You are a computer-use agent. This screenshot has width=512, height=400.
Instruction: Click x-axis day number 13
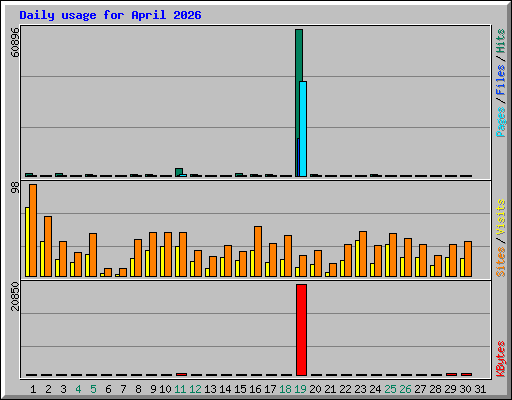pyautogui.click(x=210, y=389)
